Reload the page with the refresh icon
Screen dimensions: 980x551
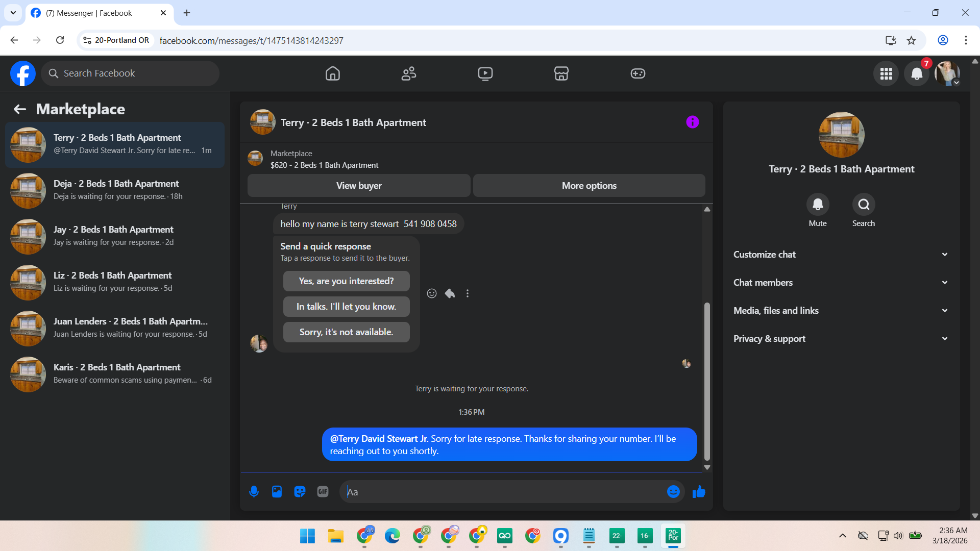60,40
